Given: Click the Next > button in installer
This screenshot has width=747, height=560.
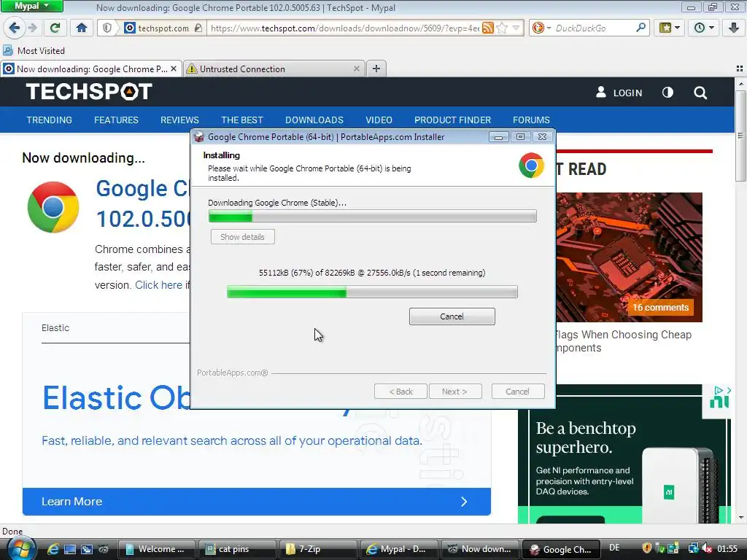Looking at the screenshot, I should point(454,392).
